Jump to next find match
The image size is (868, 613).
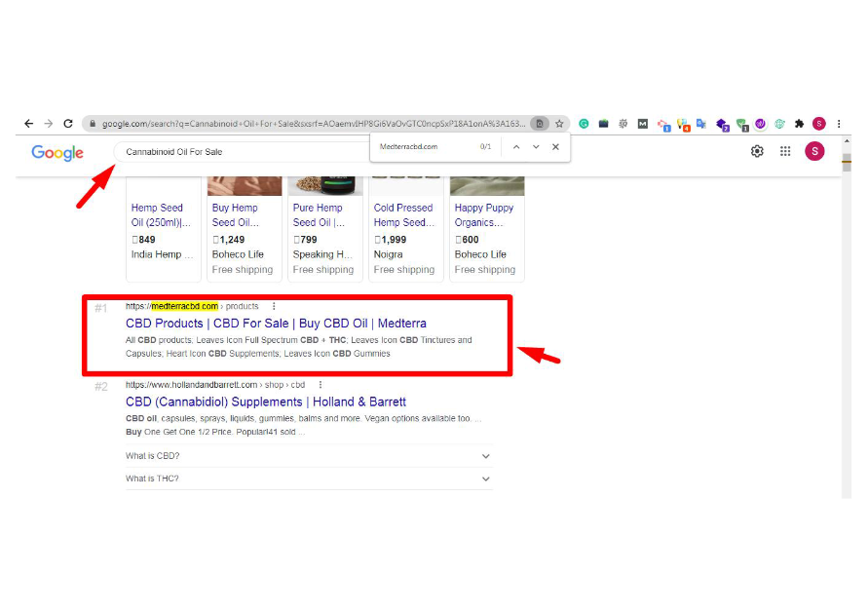(x=536, y=147)
